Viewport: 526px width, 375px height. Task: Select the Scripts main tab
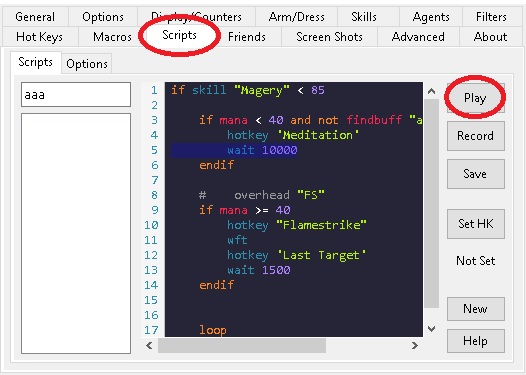[179, 35]
